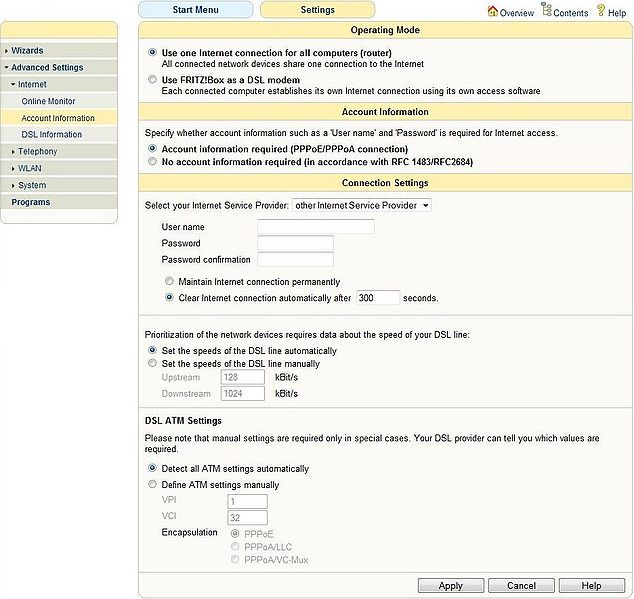Expand the WLAN submenu
634x599 pixels.
coord(59,169)
